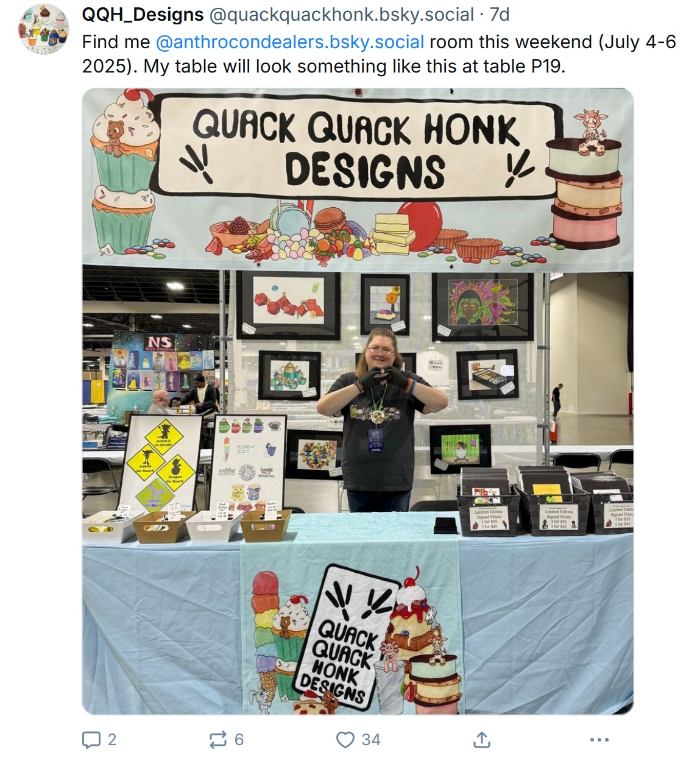Click the repost count 6
The width and height of the screenshot is (700, 758).
click(x=239, y=740)
